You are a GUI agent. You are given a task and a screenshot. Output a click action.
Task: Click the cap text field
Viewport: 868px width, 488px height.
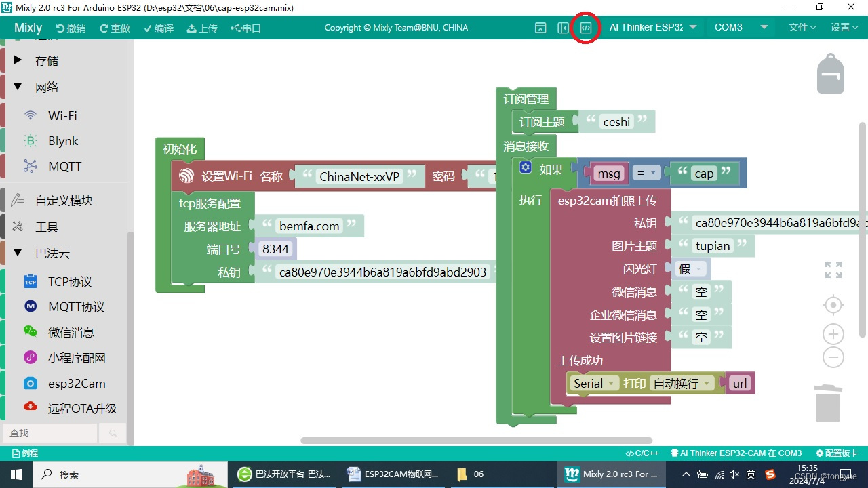(x=704, y=174)
